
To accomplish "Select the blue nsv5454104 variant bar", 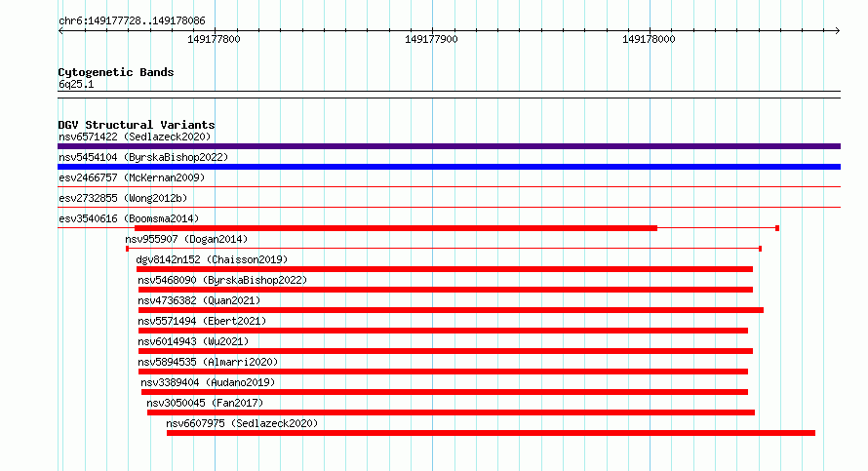I will click(x=449, y=167).
